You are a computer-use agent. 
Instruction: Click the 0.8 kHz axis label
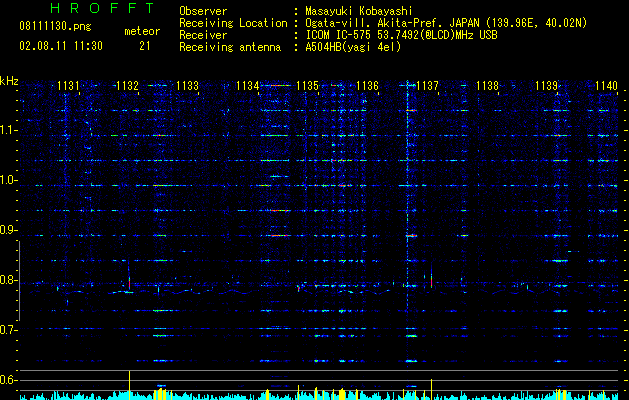[x=9, y=280]
